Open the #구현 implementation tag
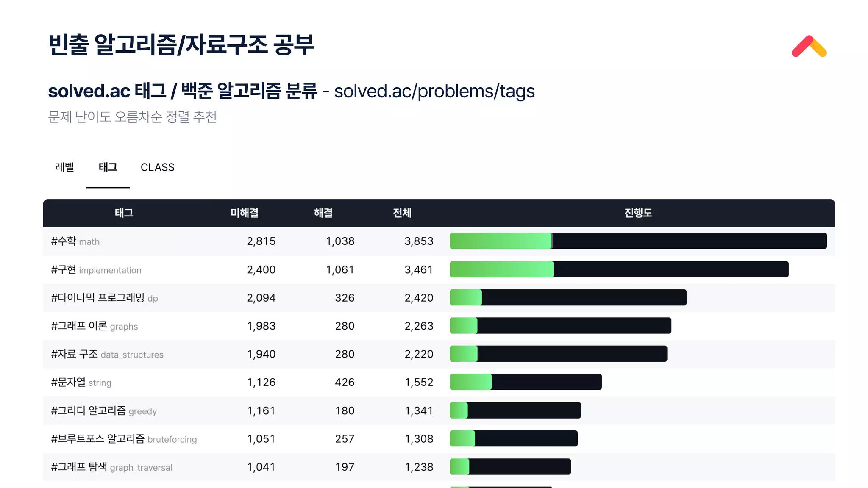 pos(96,269)
